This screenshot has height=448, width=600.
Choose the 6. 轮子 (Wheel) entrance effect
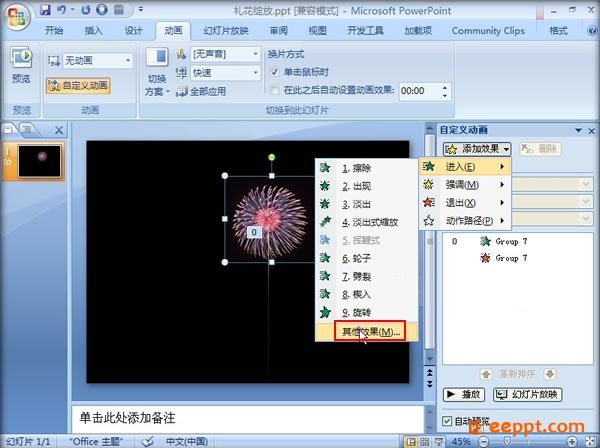(x=366, y=258)
